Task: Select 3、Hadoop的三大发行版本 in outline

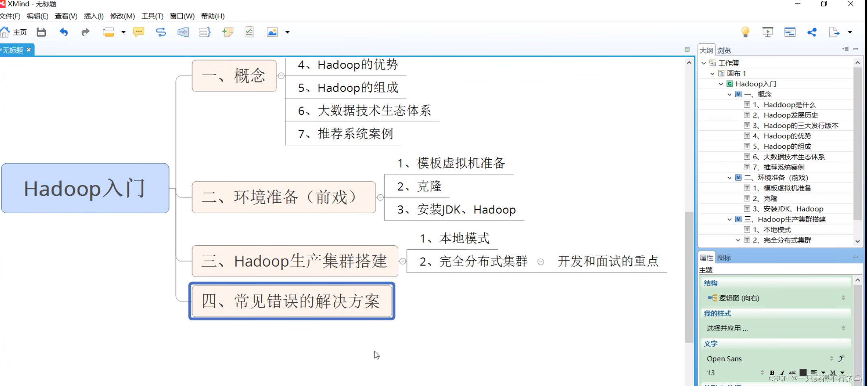Action: point(796,125)
